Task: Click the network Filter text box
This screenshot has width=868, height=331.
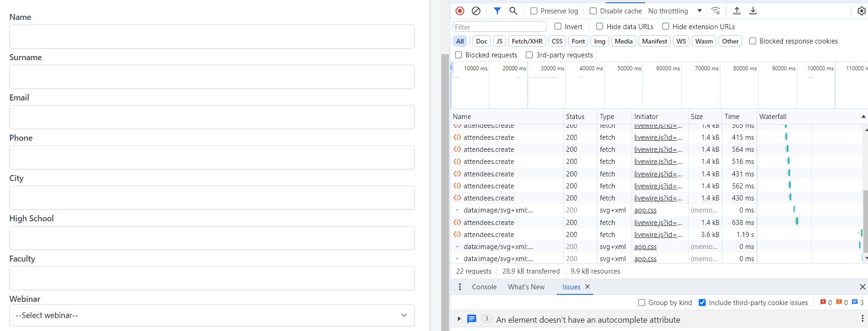Action: (x=499, y=27)
